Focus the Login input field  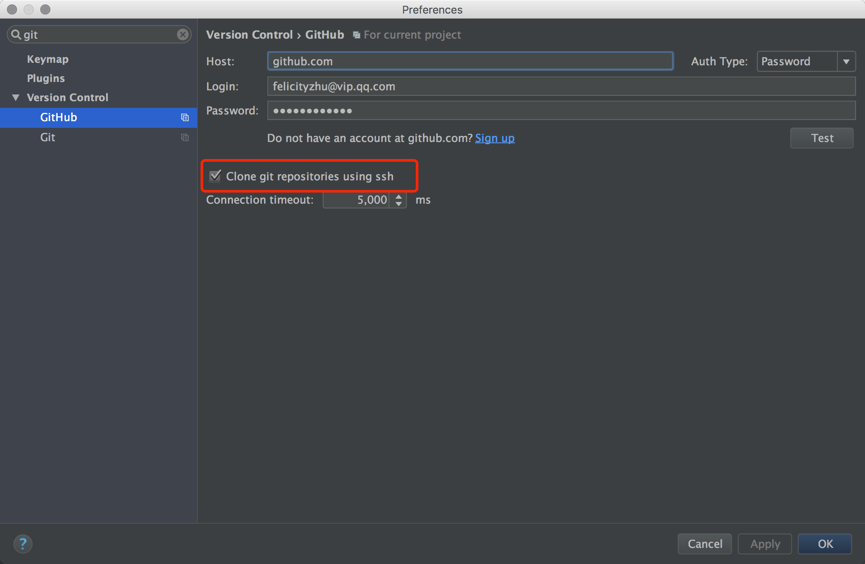[561, 86]
